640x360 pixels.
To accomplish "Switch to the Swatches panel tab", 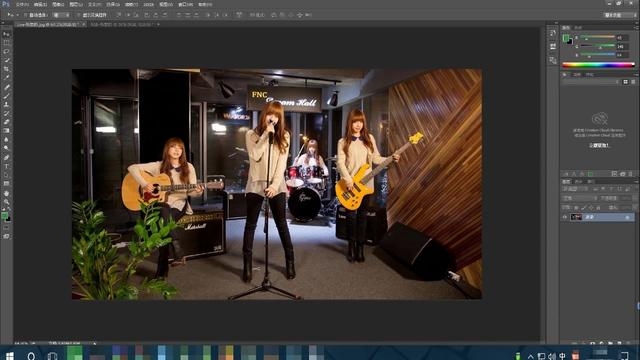I will coord(578,28).
